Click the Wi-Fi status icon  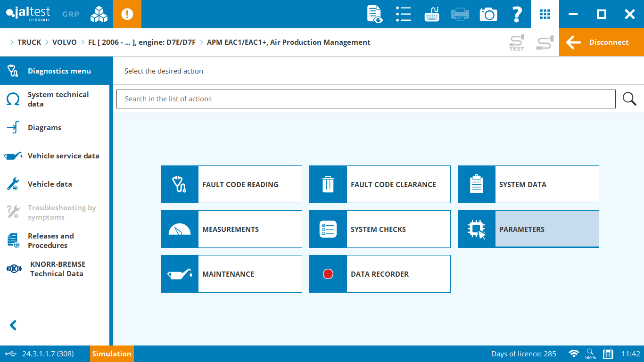574,354
